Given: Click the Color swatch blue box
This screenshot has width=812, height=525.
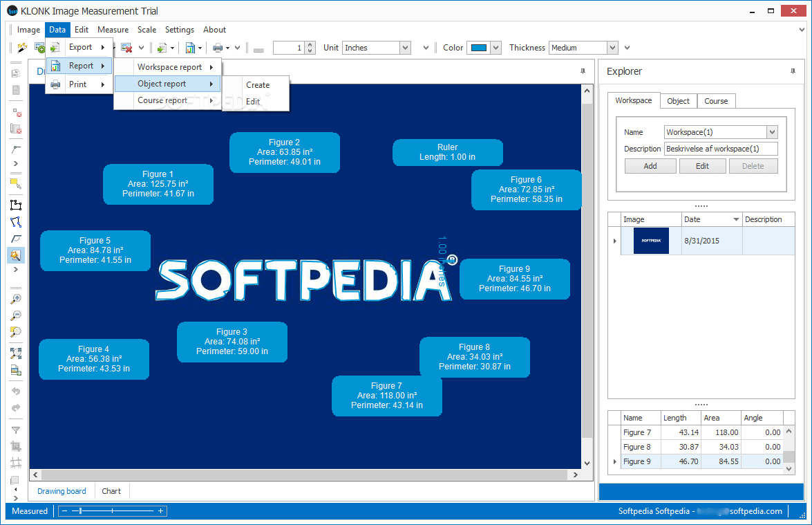Looking at the screenshot, I should (478, 48).
